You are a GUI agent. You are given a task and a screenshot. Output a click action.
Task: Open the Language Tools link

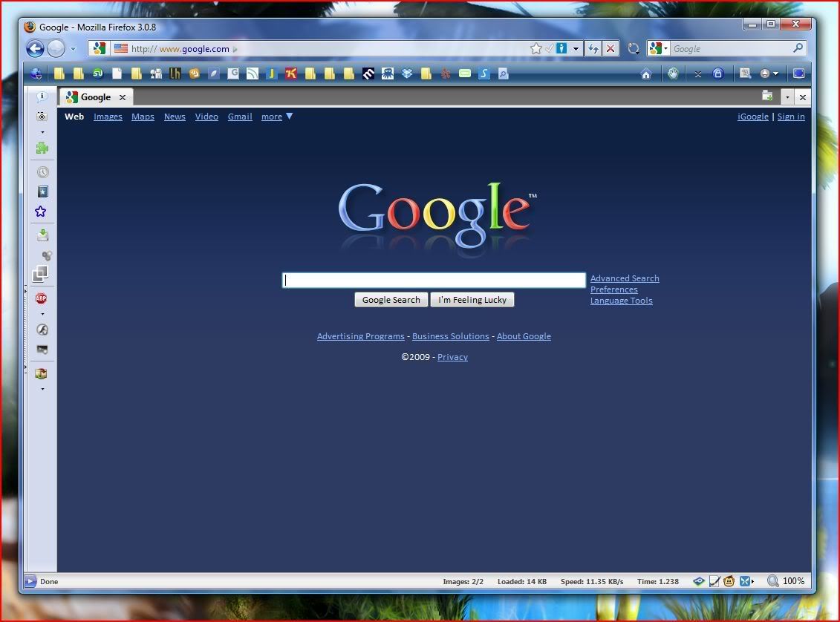622,301
